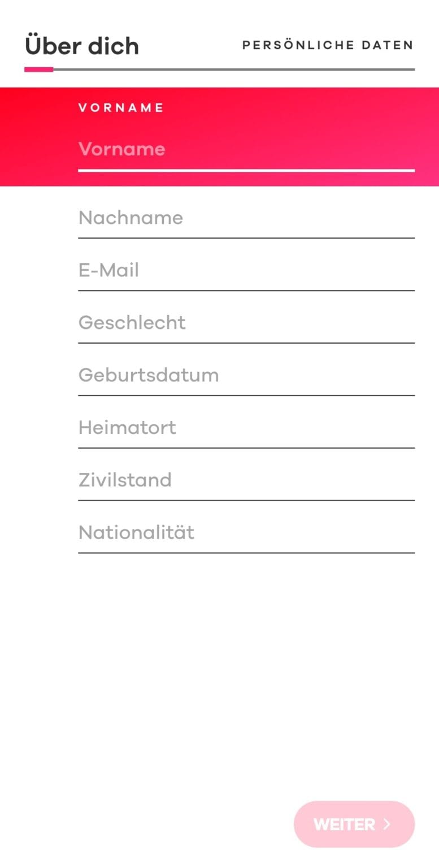This screenshot has width=439, height=868.
Task: Click the Über dich heading
Action: tap(82, 46)
